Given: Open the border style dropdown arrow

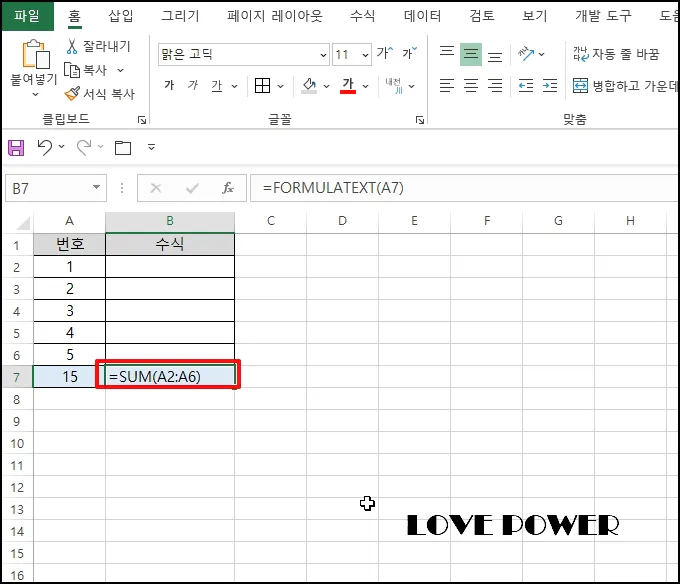Looking at the screenshot, I should coord(280,86).
